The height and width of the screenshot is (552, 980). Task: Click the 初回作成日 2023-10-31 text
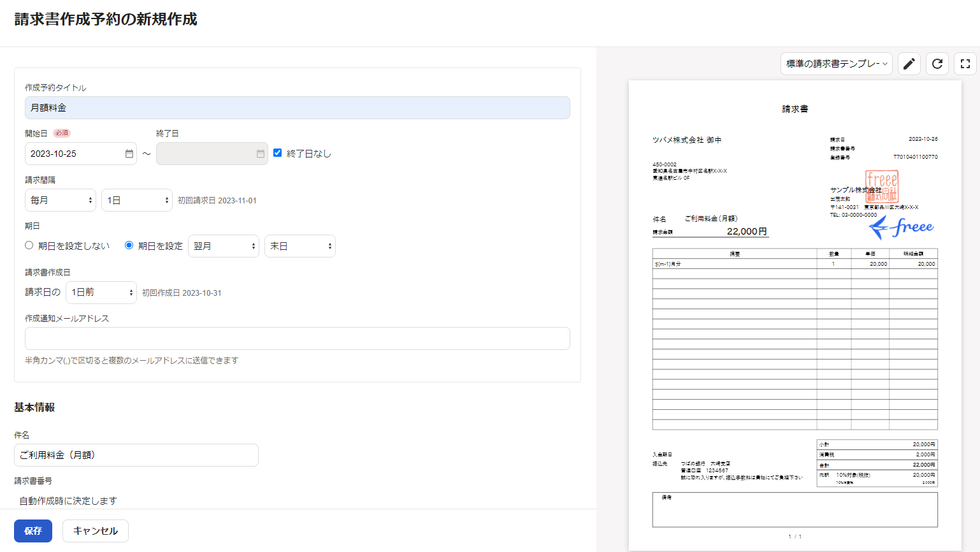click(x=182, y=293)
